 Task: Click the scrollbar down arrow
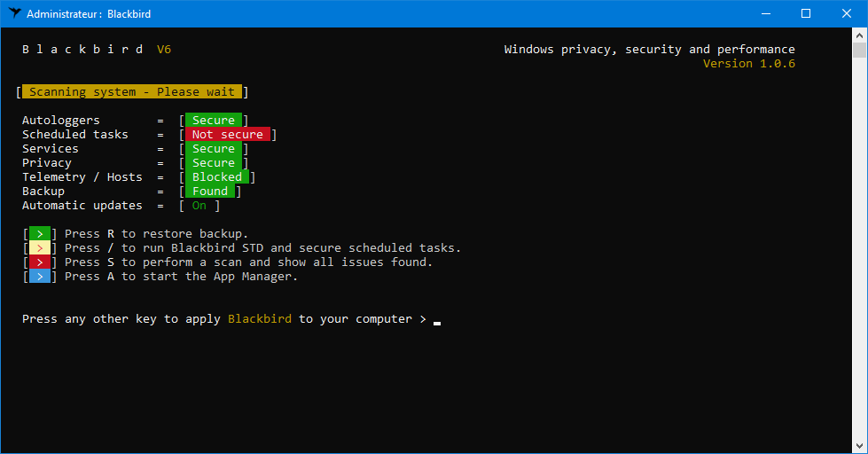pyautogui.click(x=859, y=446)
